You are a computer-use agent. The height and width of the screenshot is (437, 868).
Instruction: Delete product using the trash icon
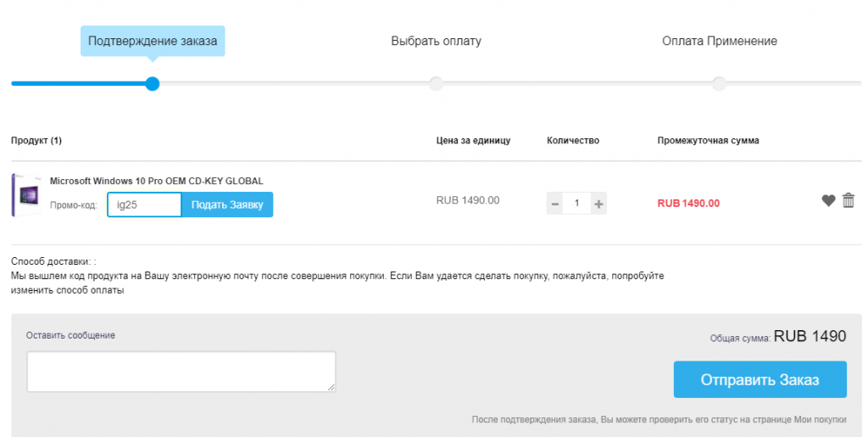coord(848,201)
